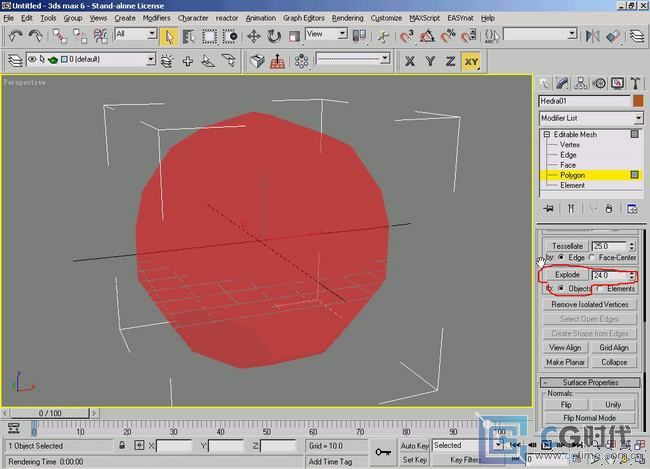Activate the Select and Move tool
Image resolution: width=650 pixels, height=469 pixels.
[254, 36]
